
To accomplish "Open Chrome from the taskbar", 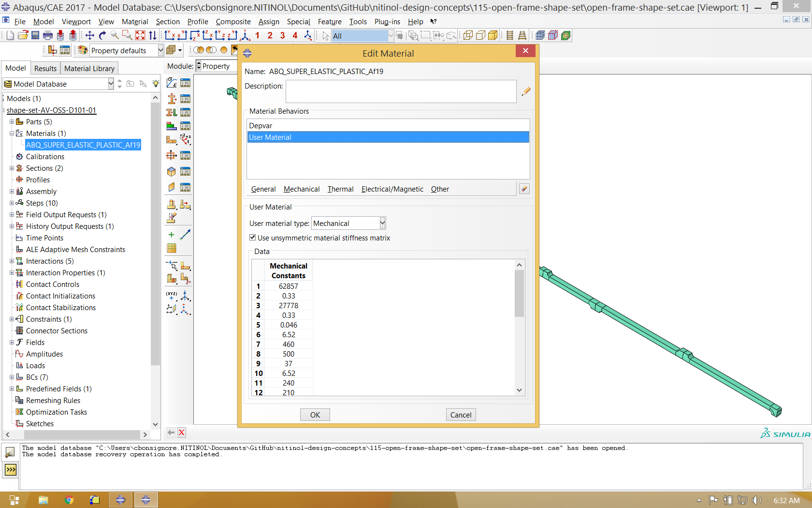I will pos(69,500).
